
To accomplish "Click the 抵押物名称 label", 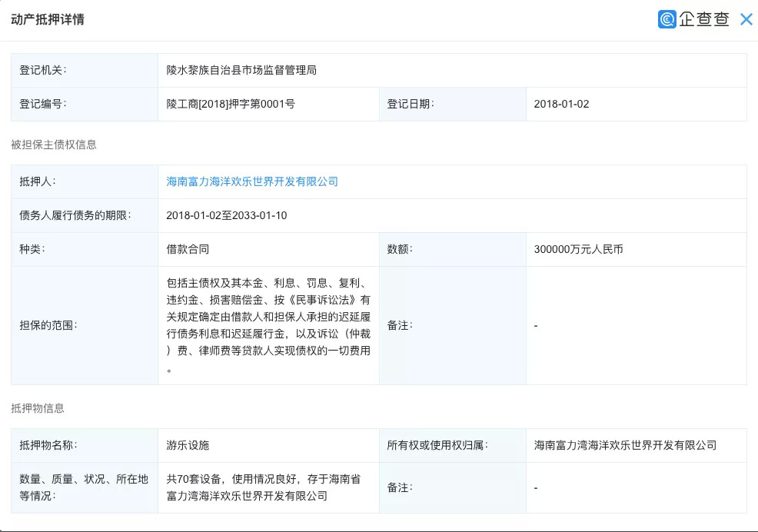I will [x=48, y=445].
